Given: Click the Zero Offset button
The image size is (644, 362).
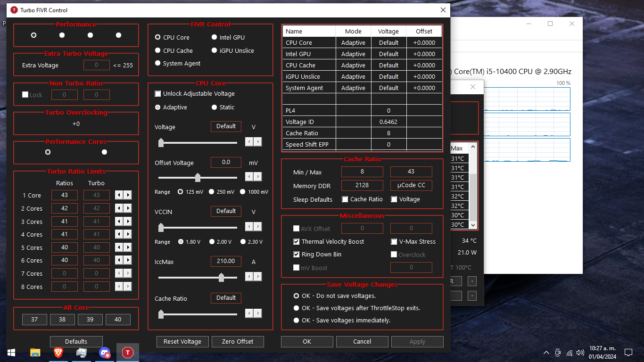Looking at the screenshot, I should [x=238, y=342].
